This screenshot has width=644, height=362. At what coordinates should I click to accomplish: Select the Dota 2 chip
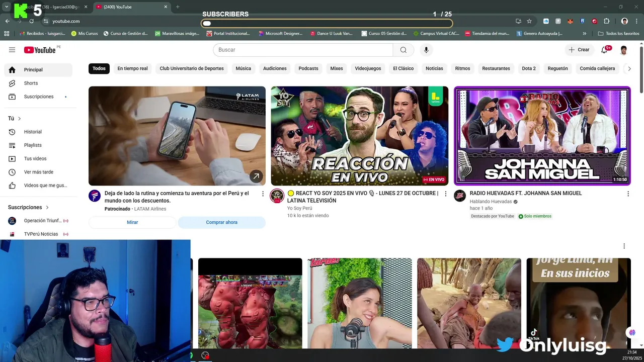coord(529,68)
